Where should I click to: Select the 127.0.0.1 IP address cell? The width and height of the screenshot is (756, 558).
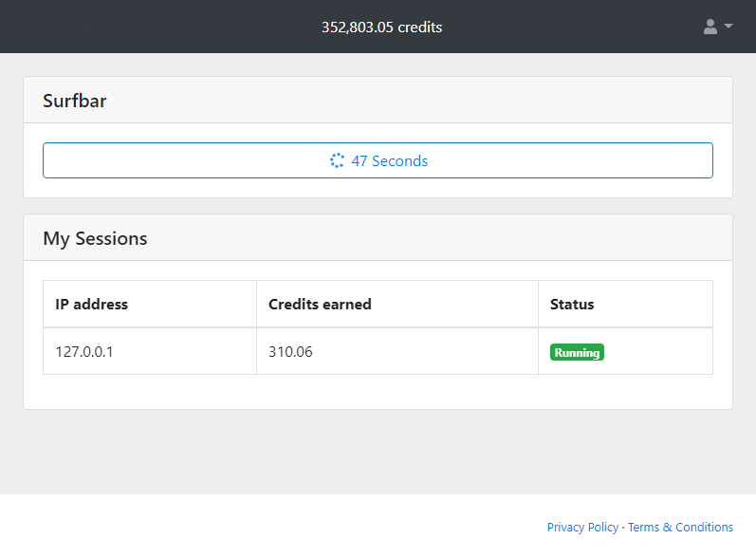[x=84, y=352]
